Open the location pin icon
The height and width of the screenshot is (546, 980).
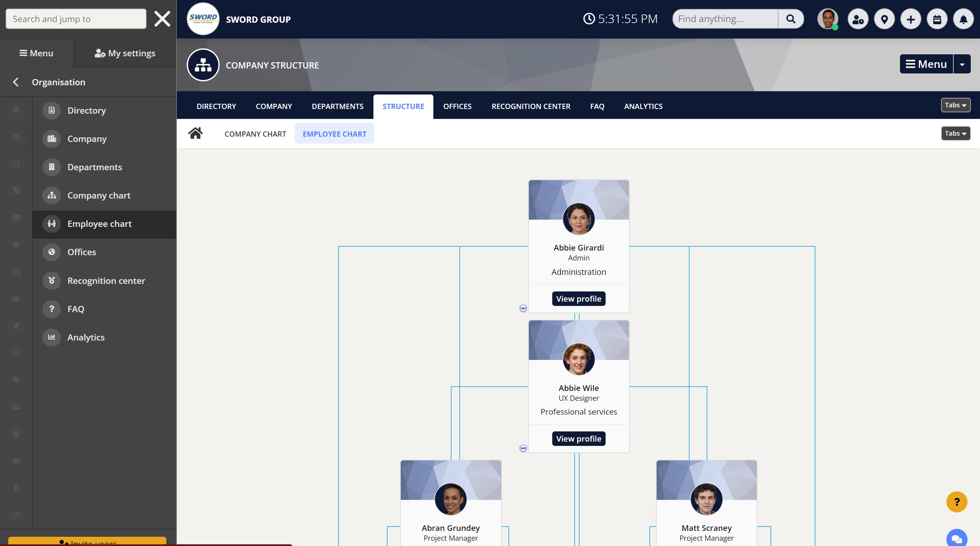point(884,19)
